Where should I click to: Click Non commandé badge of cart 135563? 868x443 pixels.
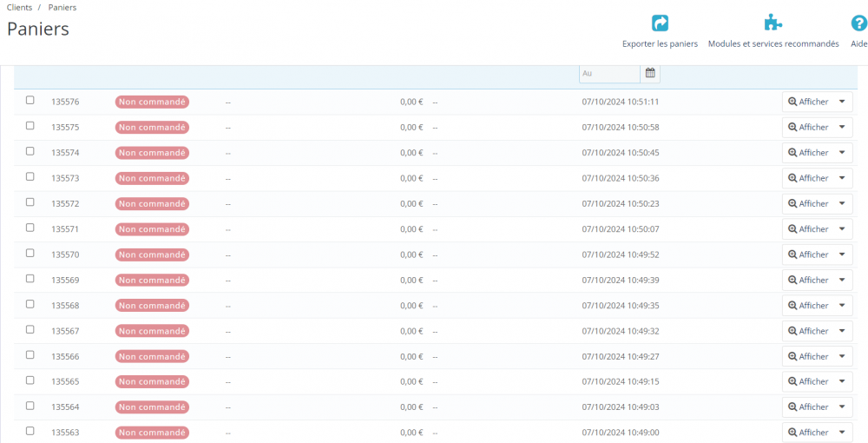tap(152, 433)
